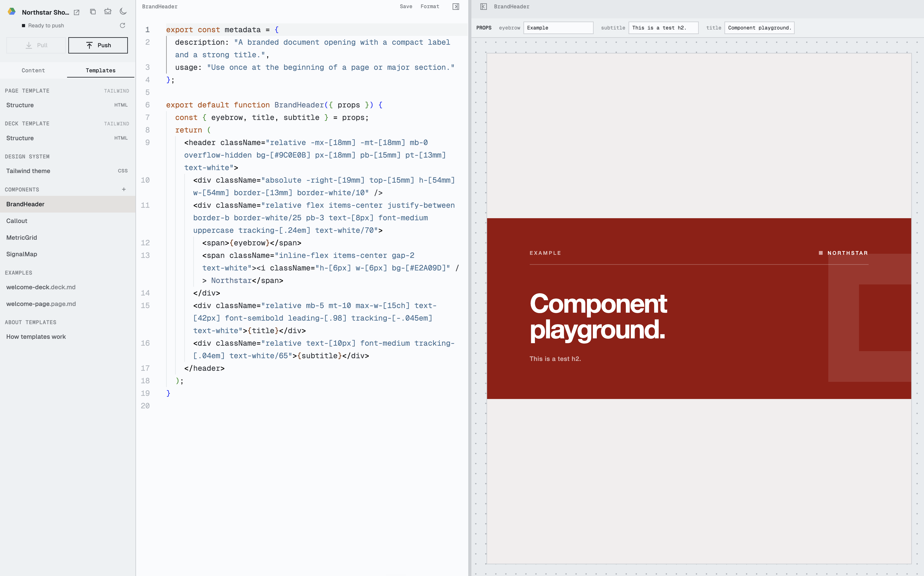The image size is (924, 576).
Task: Open Deck Template Structure HTML
Action: coord(68,138)
